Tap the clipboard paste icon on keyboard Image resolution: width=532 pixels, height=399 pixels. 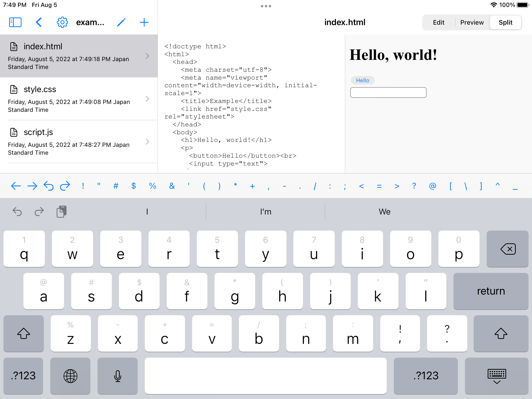pos(62,212)
